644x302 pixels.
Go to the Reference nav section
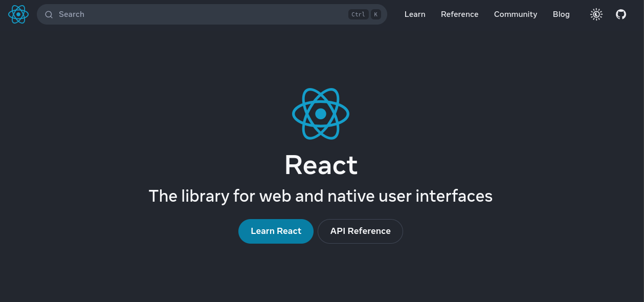(459, 14)
